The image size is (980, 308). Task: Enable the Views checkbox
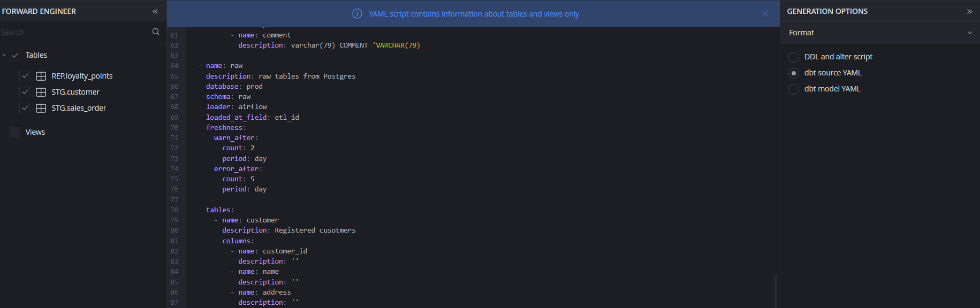(x=14, y=132)
